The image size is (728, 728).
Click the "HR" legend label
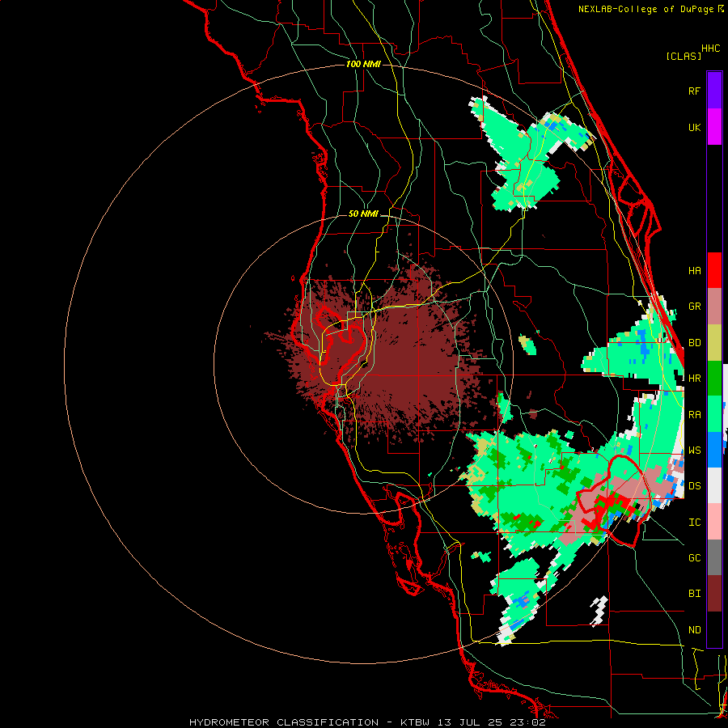(694, 379)
